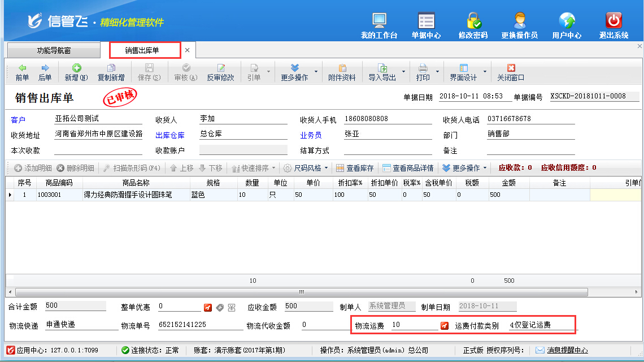Go to previous record with 前单
The image size is (644, 362).
[22, 72]
